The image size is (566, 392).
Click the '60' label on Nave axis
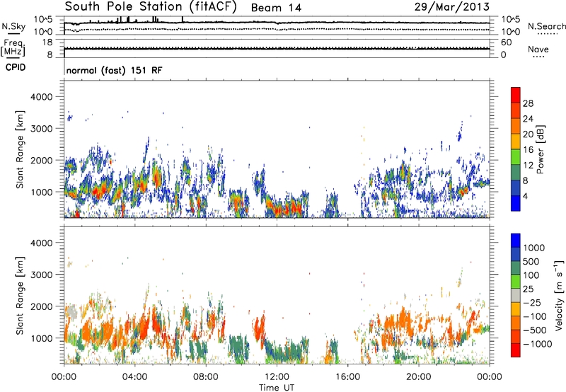click(507, 42)
